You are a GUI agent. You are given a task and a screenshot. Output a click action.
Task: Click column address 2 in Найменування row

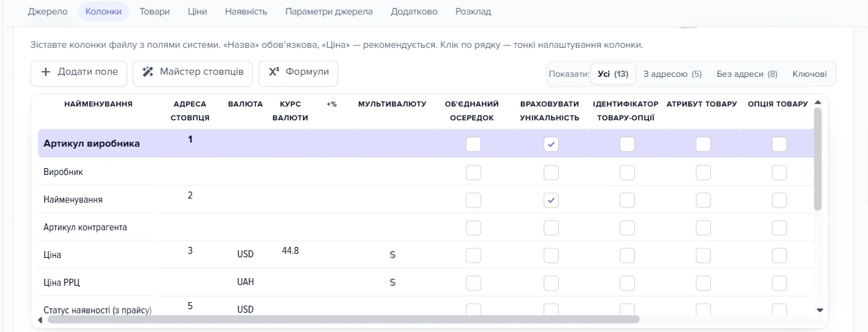190,195
